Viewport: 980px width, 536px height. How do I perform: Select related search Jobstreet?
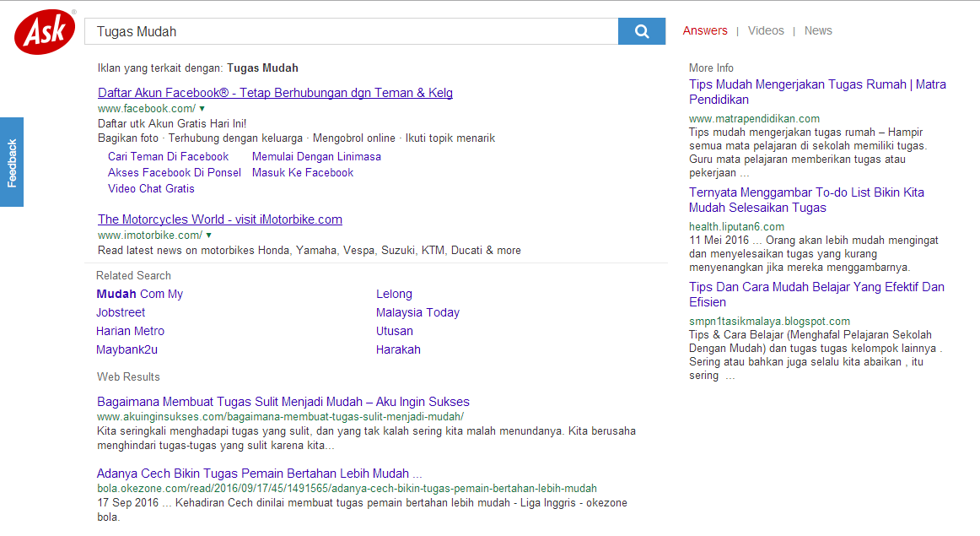tap(121, 312)
